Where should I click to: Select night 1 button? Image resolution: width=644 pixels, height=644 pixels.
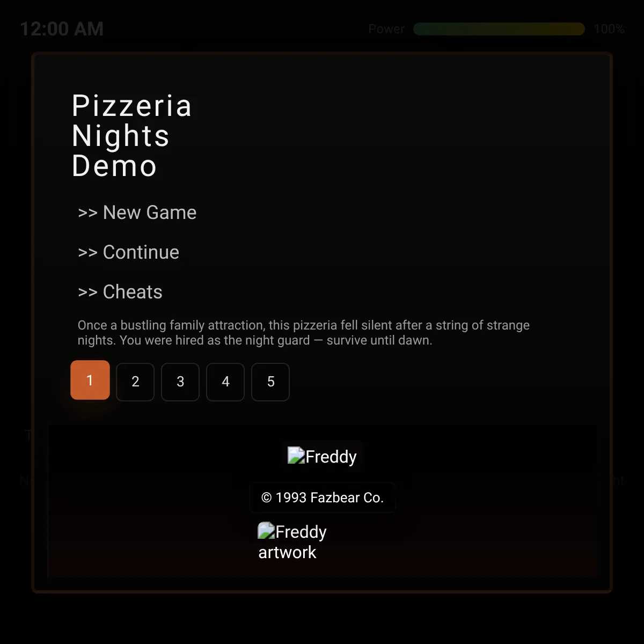pos(90,380)
